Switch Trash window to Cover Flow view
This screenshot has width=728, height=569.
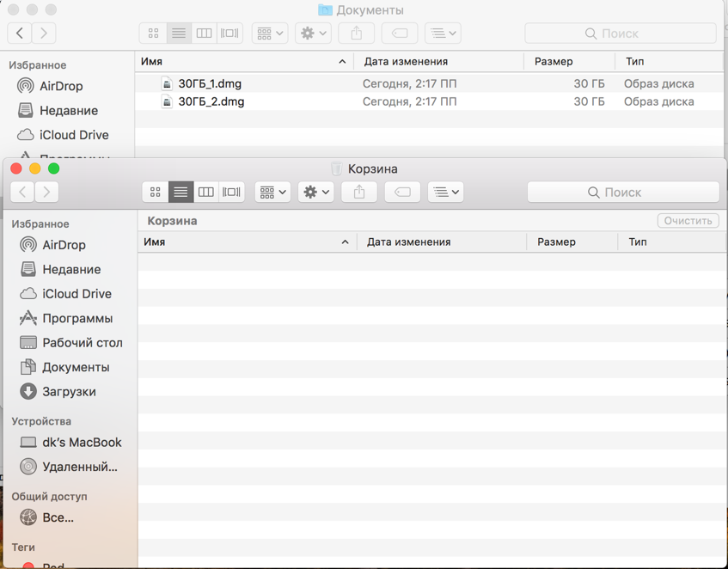231,193
